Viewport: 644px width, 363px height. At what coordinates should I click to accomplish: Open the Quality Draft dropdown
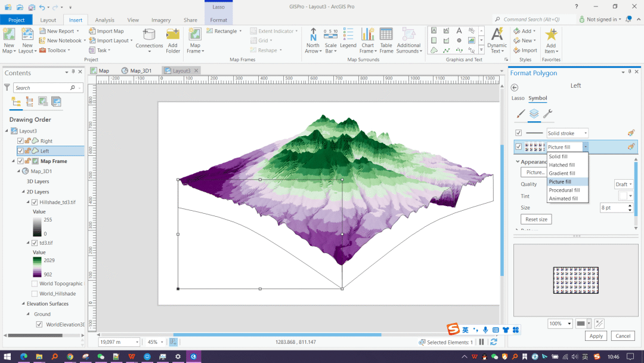[x=623, y=184]
